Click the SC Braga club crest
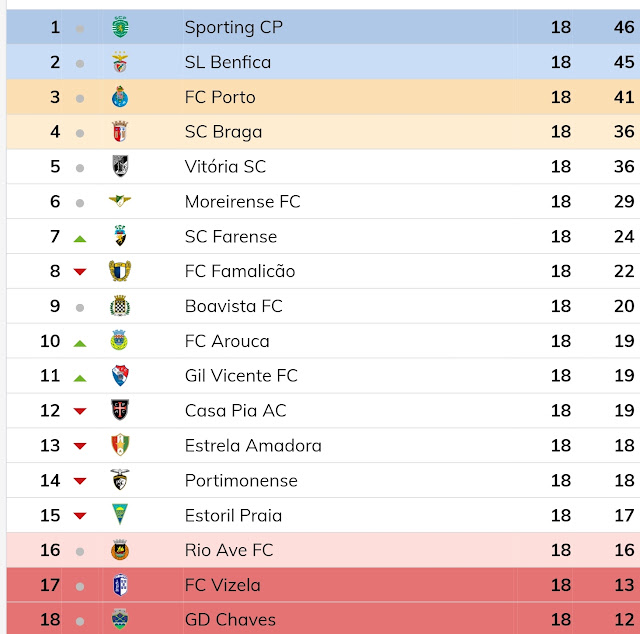 [x=120, y=132]
